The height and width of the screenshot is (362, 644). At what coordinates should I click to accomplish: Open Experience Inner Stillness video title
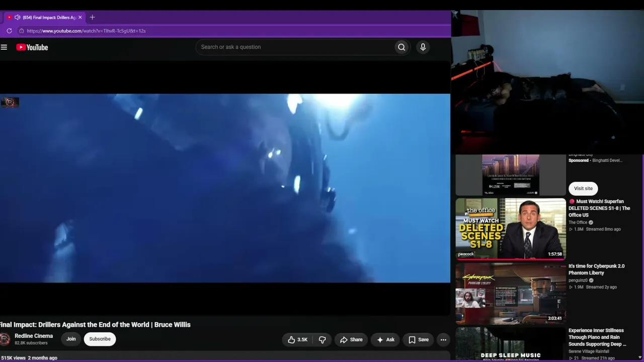[x=597, y=337]
